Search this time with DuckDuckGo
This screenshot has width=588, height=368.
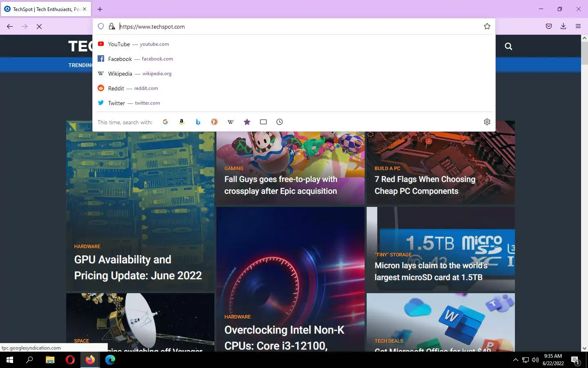point(214,122)
